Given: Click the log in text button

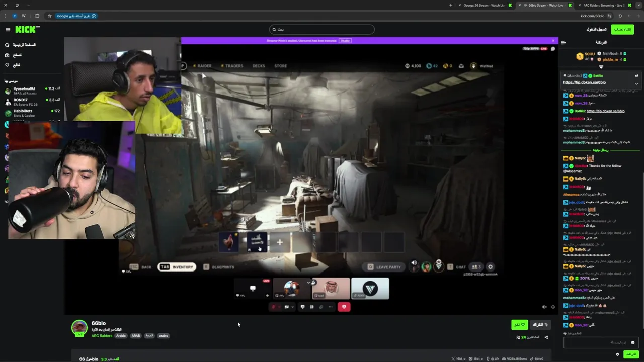Looking at the screenshot, I should pyautogui.click(x=596, y=29).
